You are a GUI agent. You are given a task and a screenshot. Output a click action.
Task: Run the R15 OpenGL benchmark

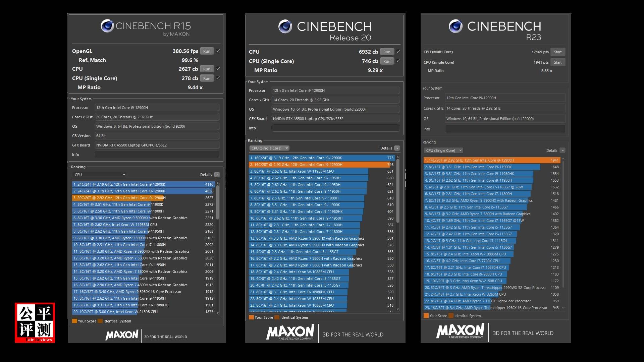coord(207,51)
